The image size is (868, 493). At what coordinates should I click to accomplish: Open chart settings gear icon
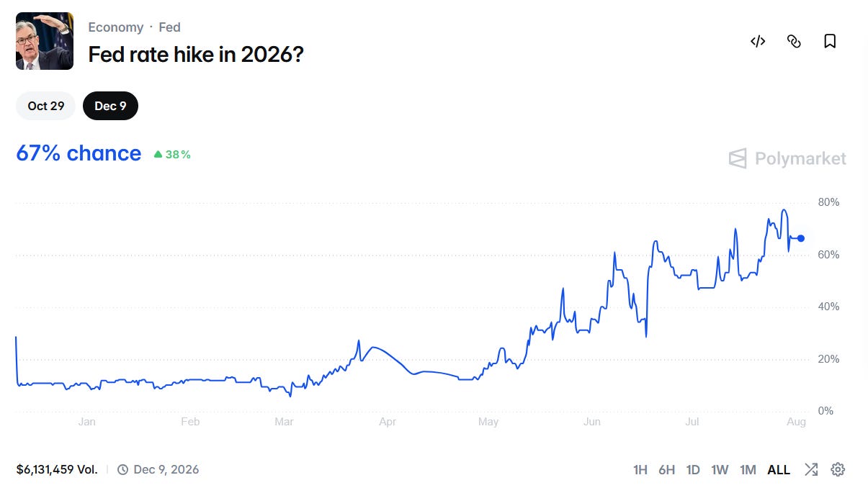click(x=838, y=469)
